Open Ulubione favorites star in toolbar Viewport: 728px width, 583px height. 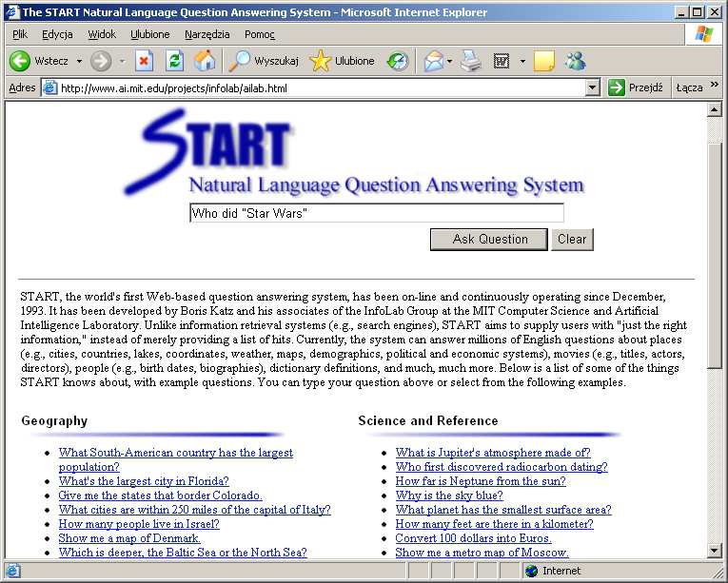point(320,61)
